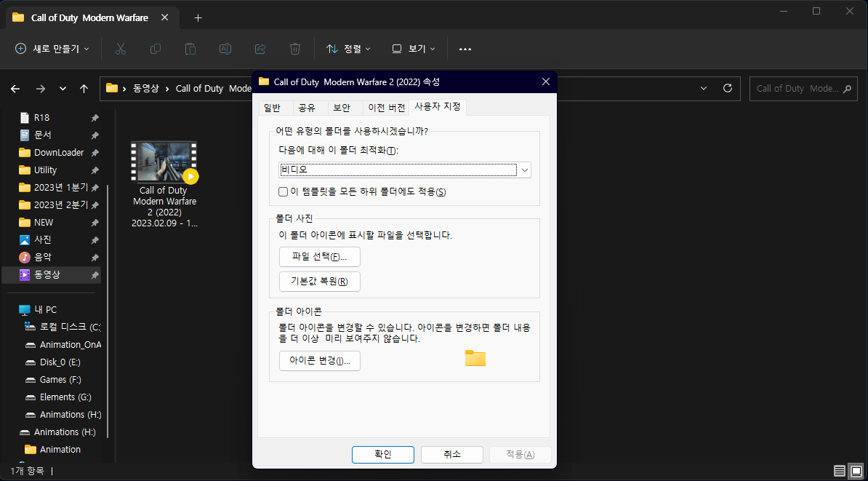The height and width of the screenshot is (481, 868).
Task: Click the Rename icon in toolbar
Action: pyautogui.click(x=225, y=49)
